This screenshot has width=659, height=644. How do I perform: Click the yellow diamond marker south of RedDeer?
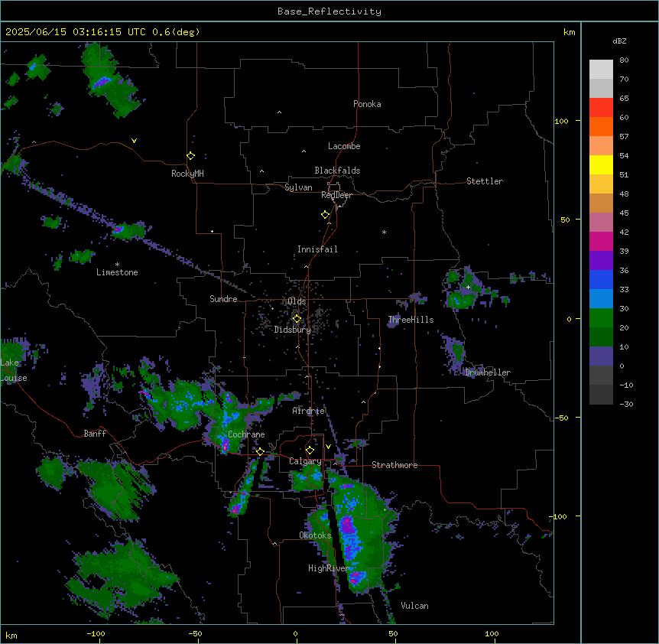point(326,215)
